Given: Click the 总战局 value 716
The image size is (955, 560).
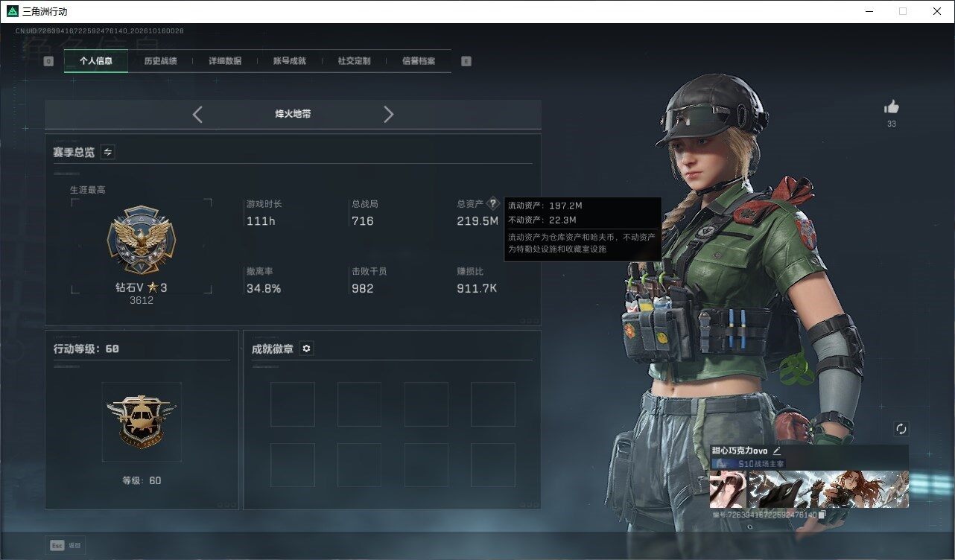Looking at the screenshot, I should (362, 221).
